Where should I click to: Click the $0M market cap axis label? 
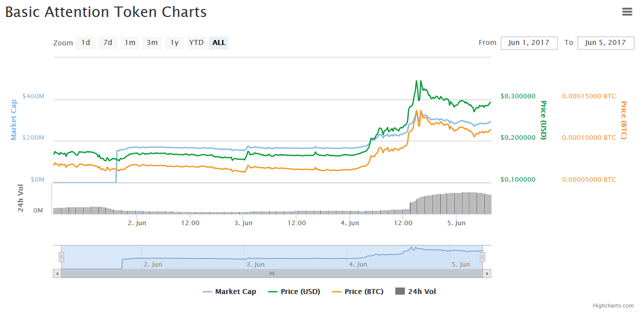pos(38,179)
